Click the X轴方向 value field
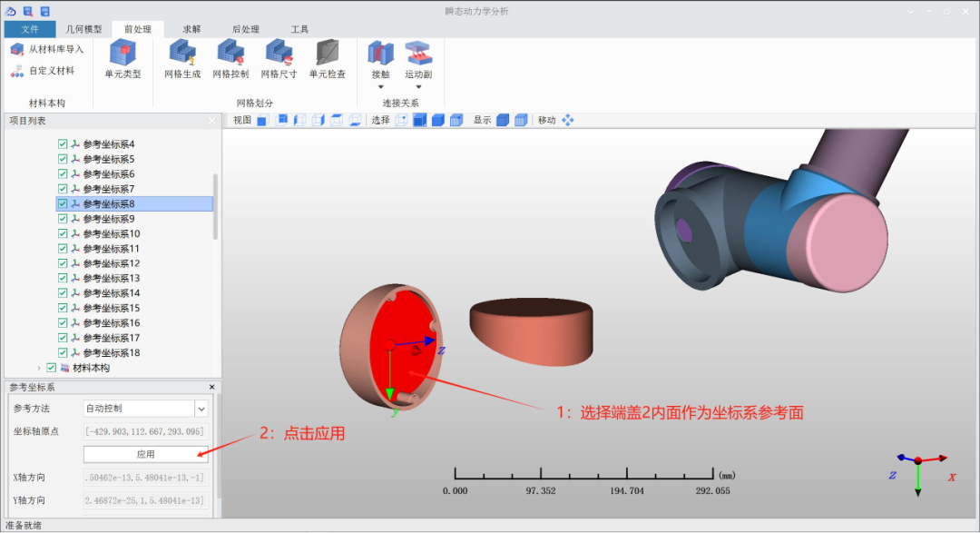The width and height of the screenshot is (980, 533). [145, 478]
